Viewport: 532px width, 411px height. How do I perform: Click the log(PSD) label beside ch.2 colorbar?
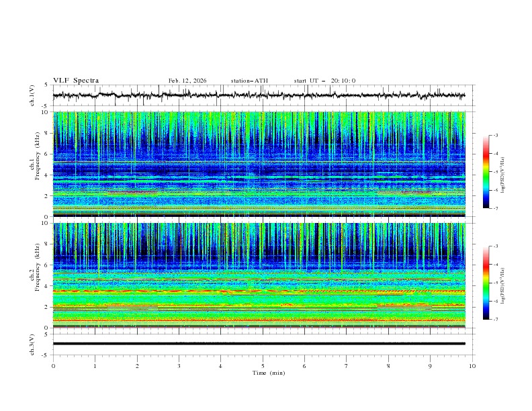point(502,283)
